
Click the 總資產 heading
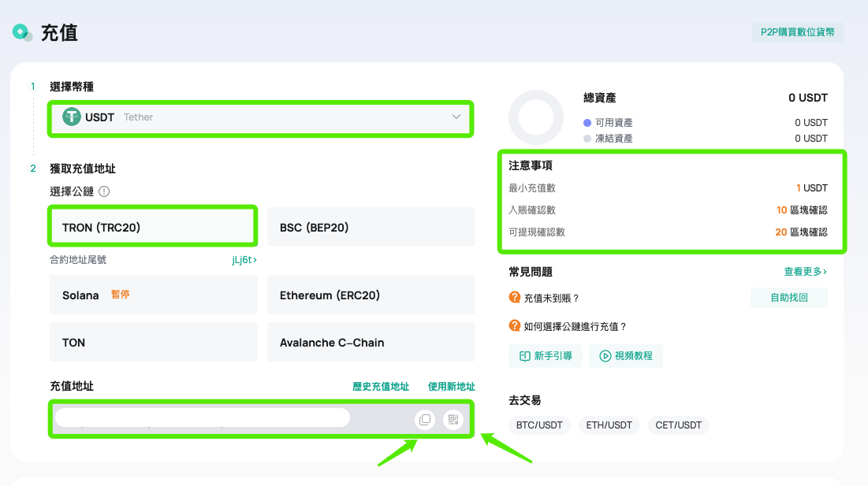[x=599, y=98]
